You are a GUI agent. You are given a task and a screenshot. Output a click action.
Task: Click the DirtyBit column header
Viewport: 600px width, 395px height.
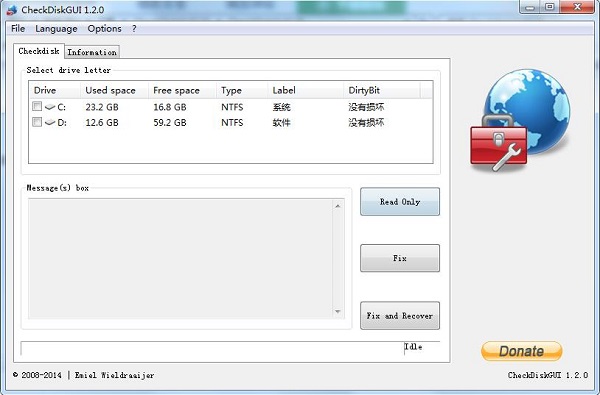click(x=382, y=90)
